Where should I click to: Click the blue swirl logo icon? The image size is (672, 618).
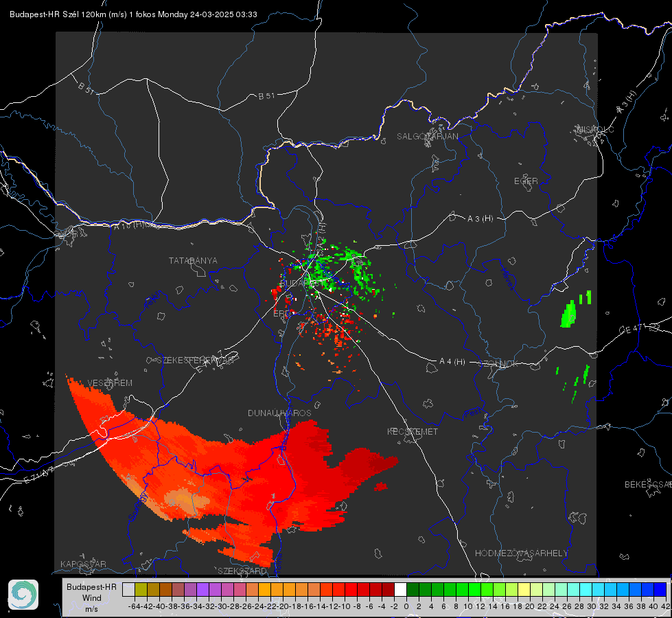23,595
